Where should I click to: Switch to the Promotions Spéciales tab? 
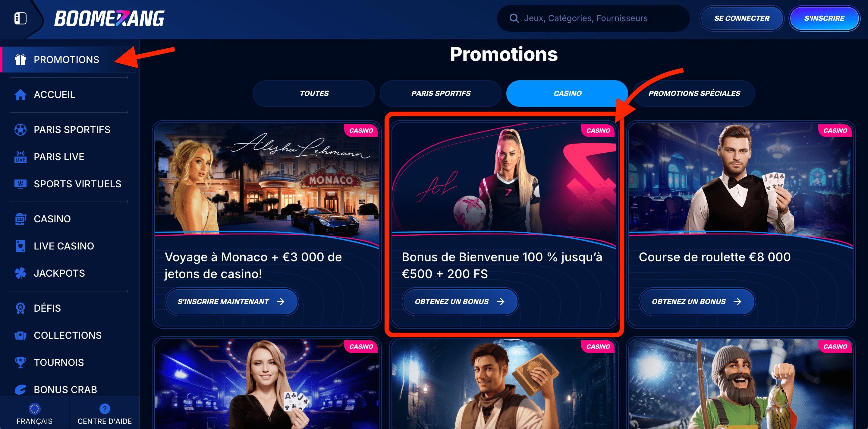coord(694,94)
